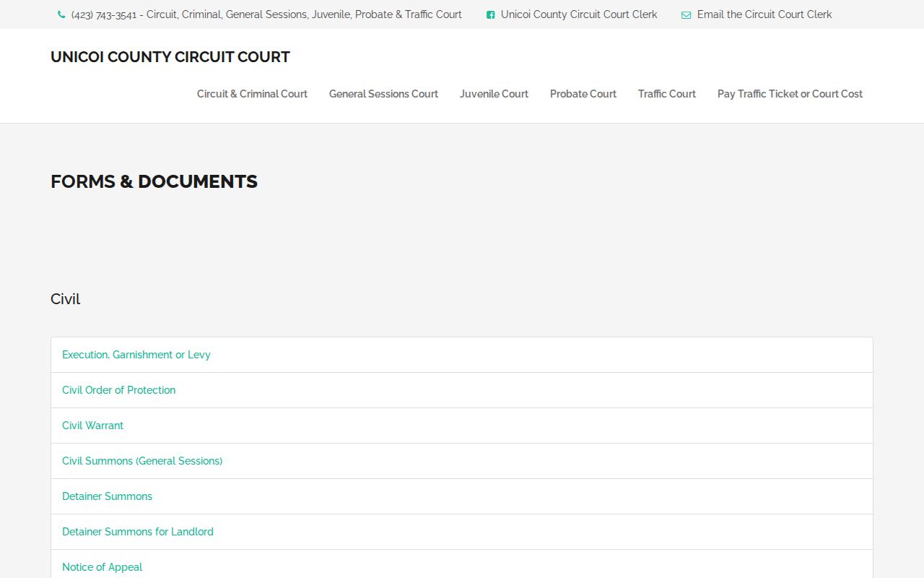Select Pay Traffic Ticket or Court Cost

(x=790, y=94)
